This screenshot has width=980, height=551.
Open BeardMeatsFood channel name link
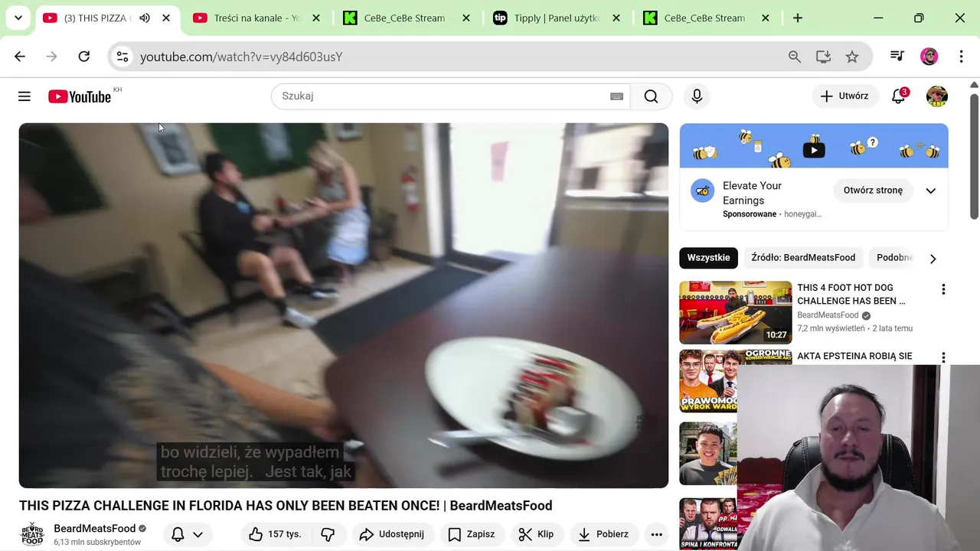(x=94, y=529)
